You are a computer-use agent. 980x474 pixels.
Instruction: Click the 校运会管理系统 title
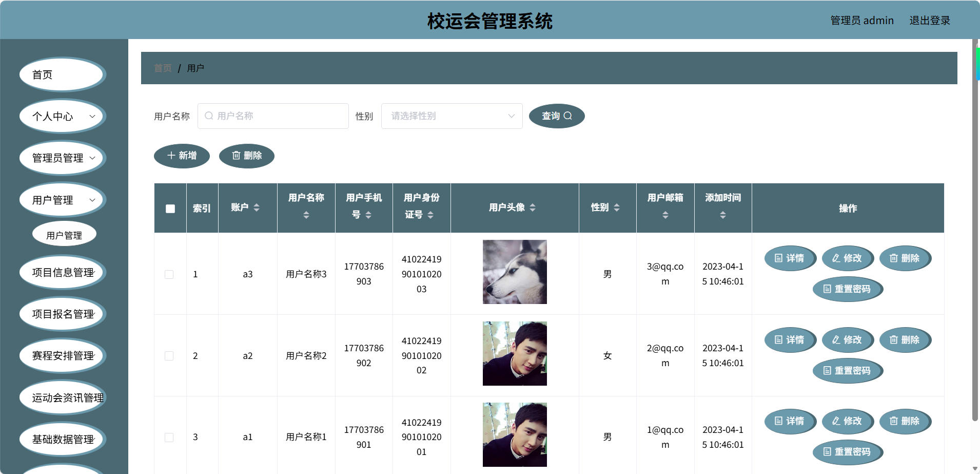[x=490, y=21]
